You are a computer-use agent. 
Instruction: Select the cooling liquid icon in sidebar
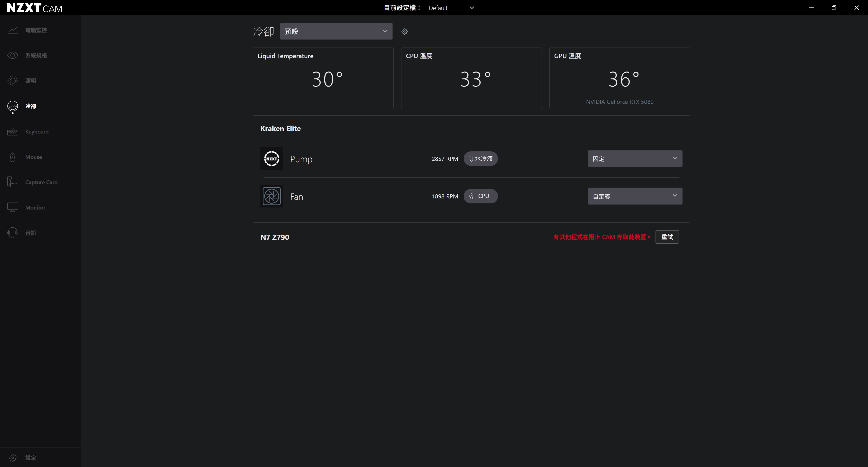(13, 106)
